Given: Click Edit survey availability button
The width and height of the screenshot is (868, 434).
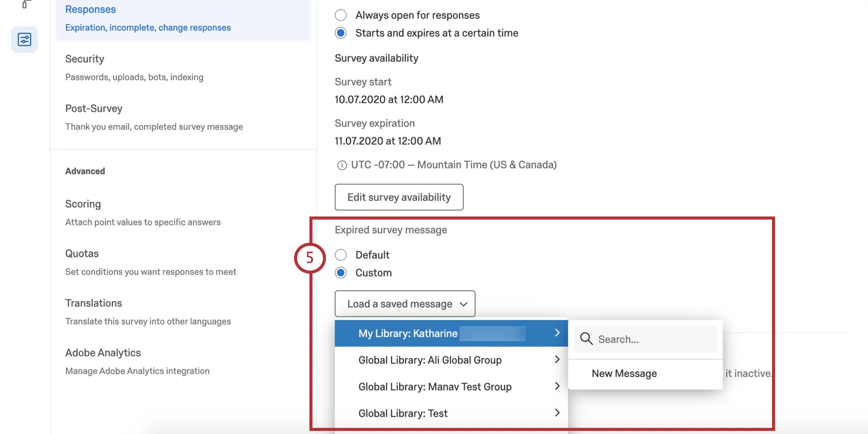Looking at the screenshot, I should tap(399, 197).
